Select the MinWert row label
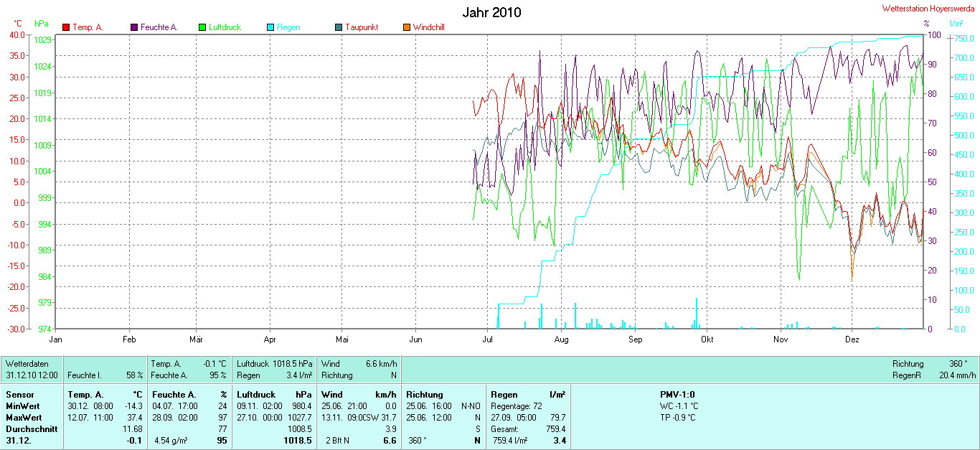The image size is (980, 450). (22, 406)
